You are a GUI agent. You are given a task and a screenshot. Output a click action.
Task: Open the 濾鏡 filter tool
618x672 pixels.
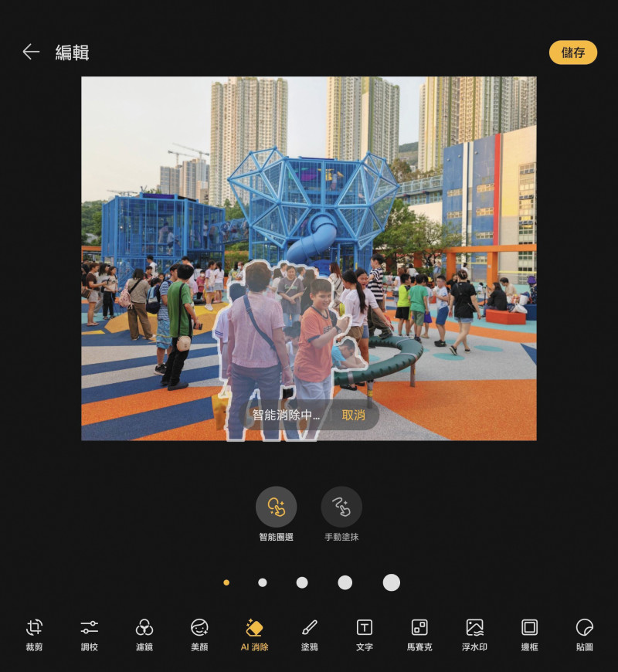144,636
